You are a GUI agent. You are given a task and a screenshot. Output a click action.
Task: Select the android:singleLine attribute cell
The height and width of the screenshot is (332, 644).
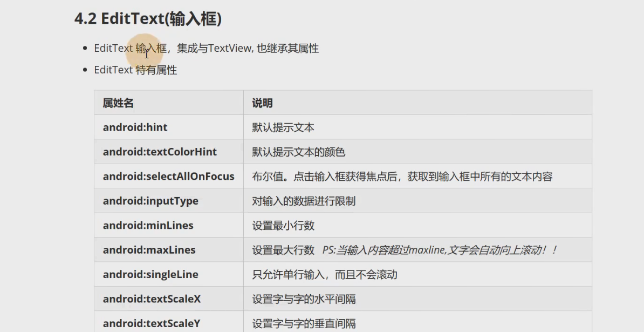(150, 275)
